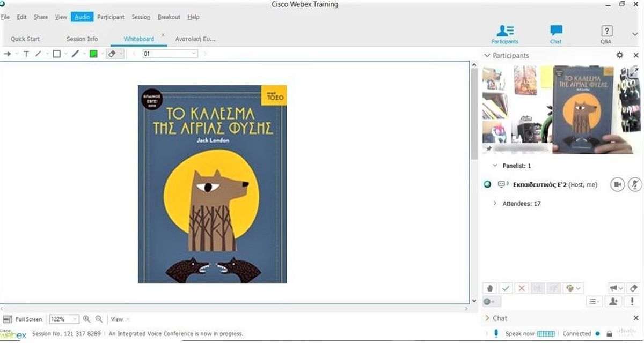The height and width of the screenshot is (343, 644).
Task: Expand the Attendees: 17 list
Action: point(495,204)
